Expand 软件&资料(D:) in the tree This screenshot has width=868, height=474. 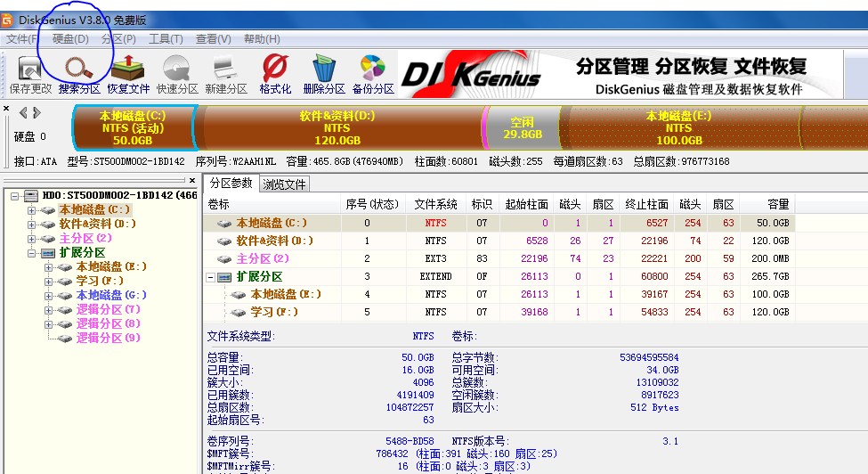click(31, 225)
